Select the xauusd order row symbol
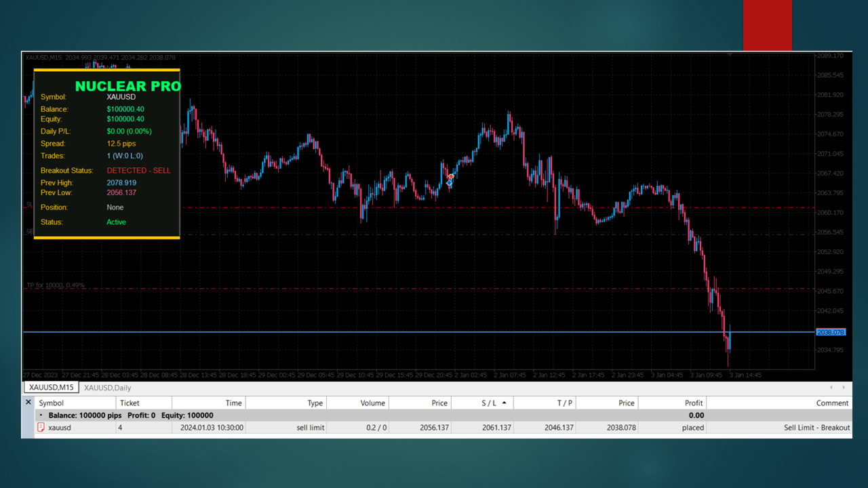The image size is (868, 488). 60,428
